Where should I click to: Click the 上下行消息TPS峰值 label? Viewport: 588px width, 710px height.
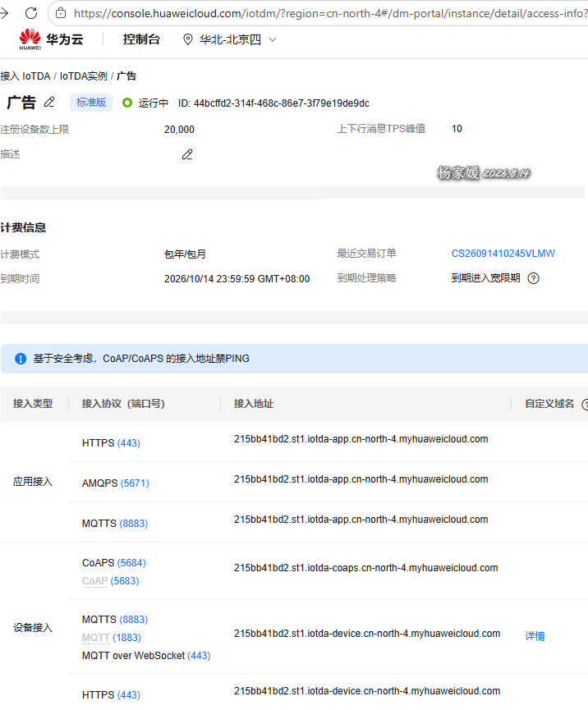click(381, 129)
